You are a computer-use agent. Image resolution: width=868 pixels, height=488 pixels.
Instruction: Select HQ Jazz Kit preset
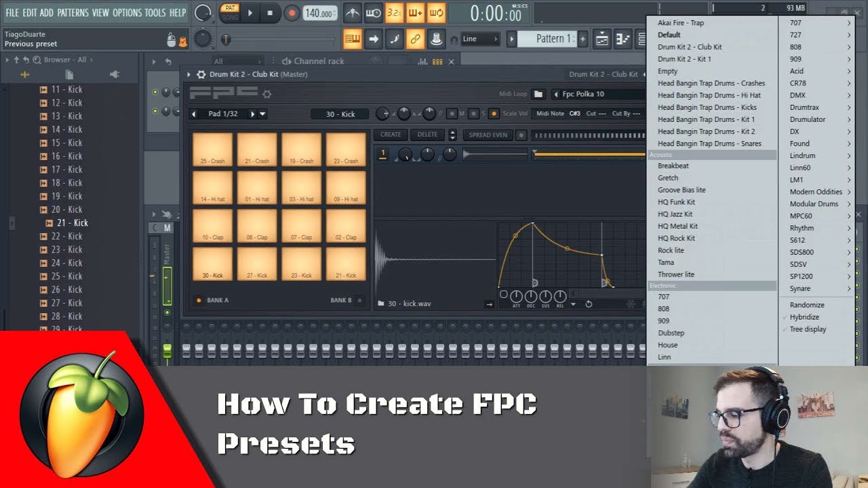[x=675, y=214]
